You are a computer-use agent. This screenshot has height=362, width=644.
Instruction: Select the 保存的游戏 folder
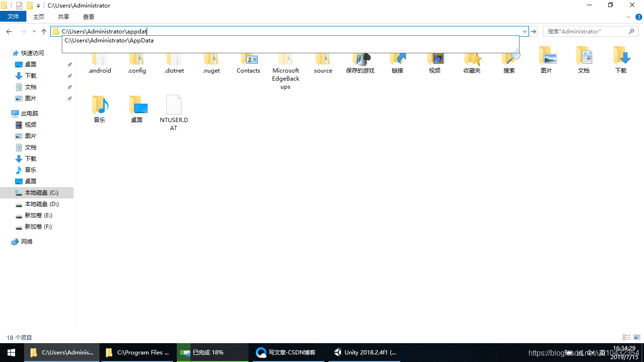(360, 63)
